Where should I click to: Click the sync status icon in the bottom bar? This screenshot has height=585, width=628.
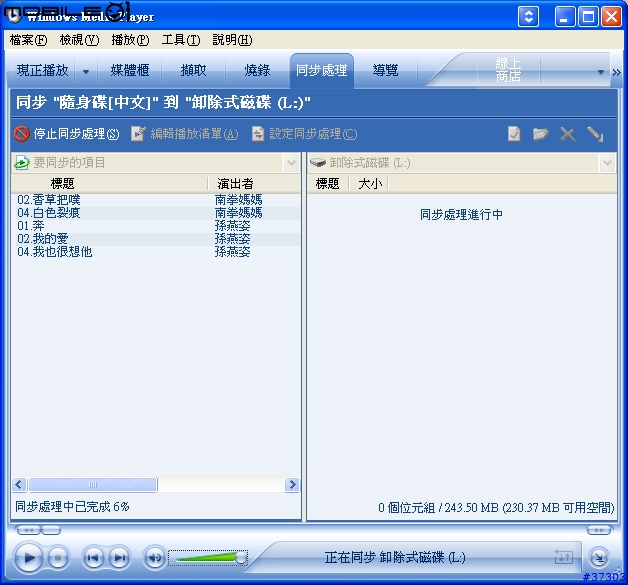(564, 557)
